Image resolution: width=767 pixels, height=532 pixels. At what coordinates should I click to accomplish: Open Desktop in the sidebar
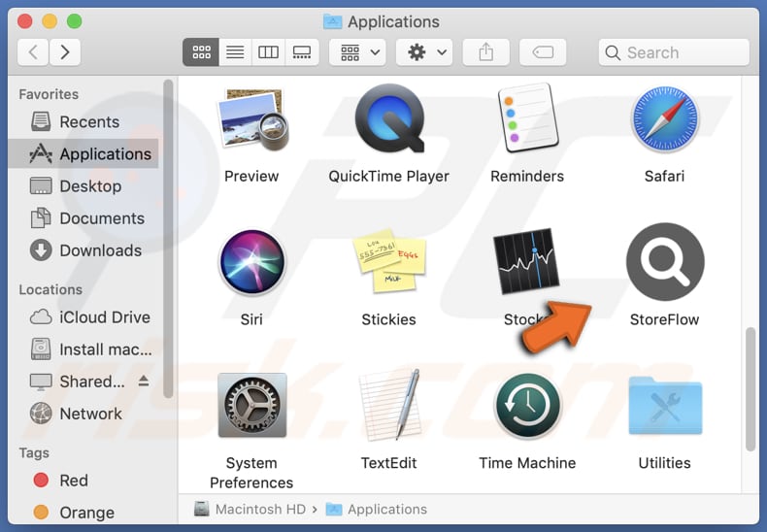click(83, 186)
